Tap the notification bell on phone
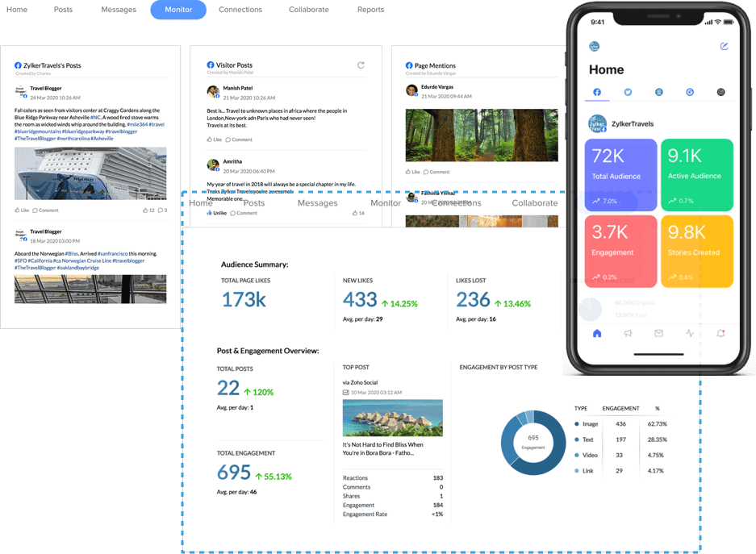 click(720, 333)
